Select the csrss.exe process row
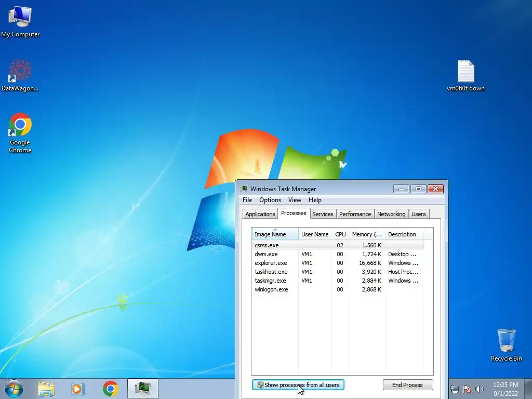Viewport: 532px width, 399px height. [338, 245]
